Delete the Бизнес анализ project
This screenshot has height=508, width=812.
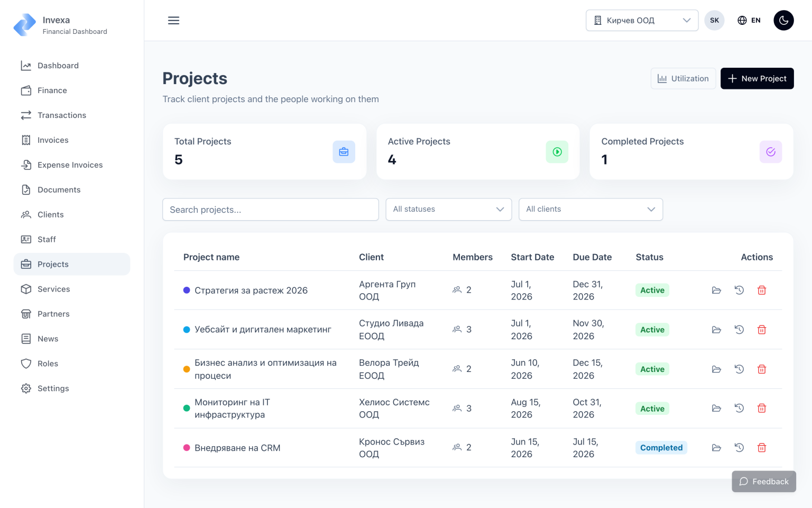[762, 369]
